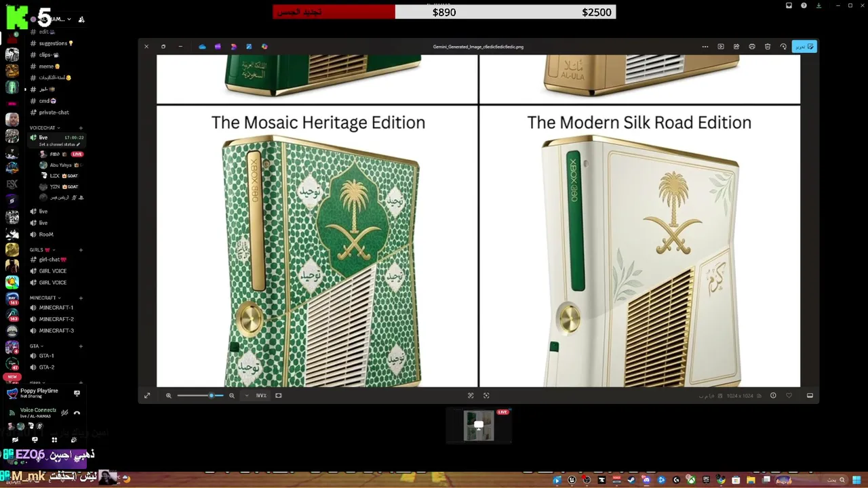Image resolution: width=868 pixels, height=488 pixels.
Task: Add a channel to MINECRAFT category
Action: tap(81, 298)
